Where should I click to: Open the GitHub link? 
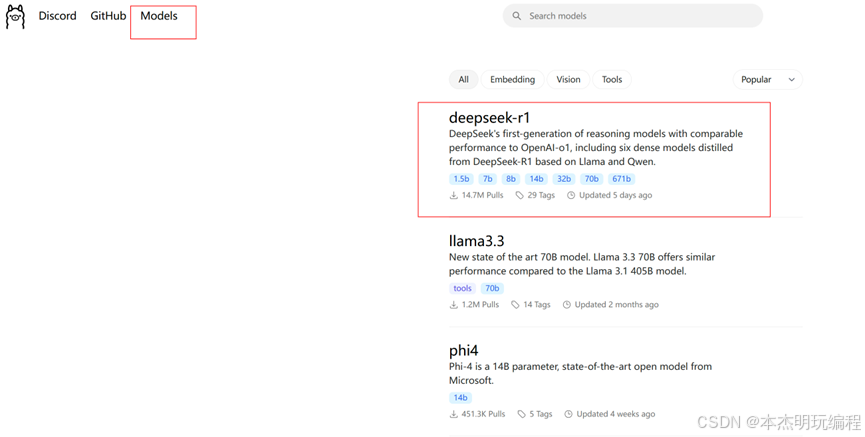tap(108, 16)
